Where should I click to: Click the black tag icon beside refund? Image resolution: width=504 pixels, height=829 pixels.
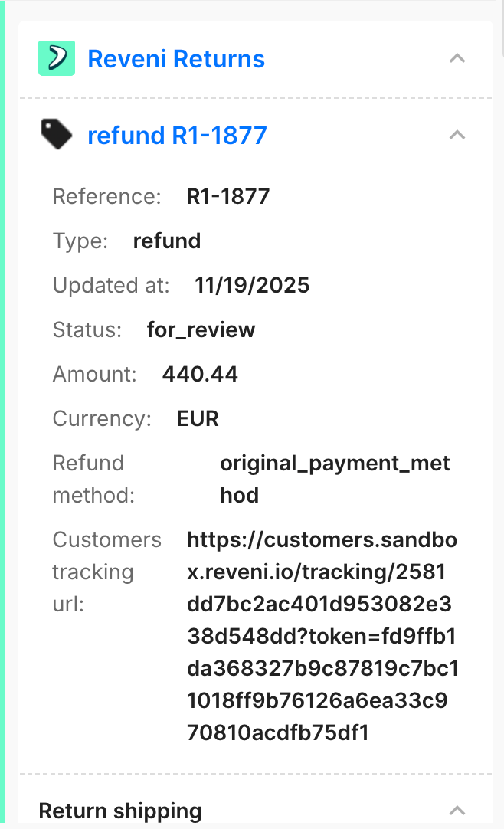[56, 136]
